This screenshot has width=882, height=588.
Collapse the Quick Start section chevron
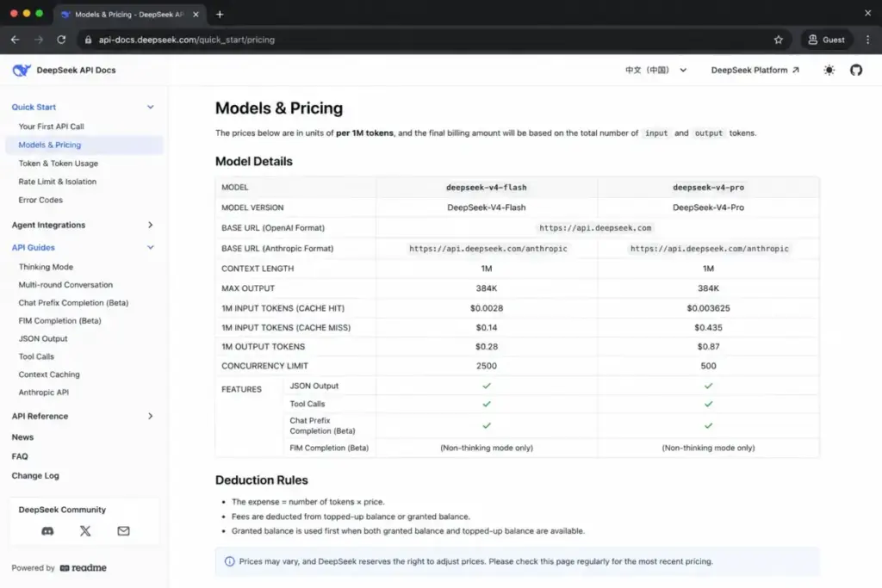click(x=150, y=107)
